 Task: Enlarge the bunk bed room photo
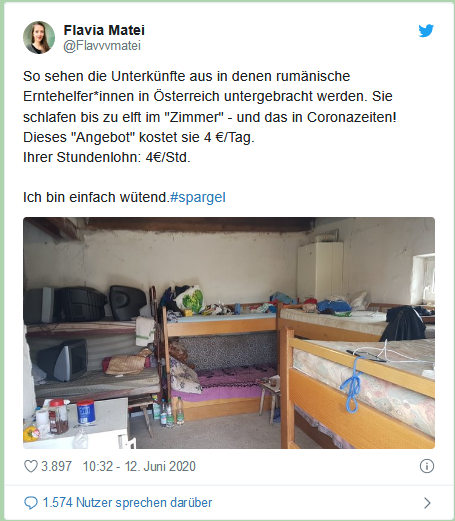229,333
